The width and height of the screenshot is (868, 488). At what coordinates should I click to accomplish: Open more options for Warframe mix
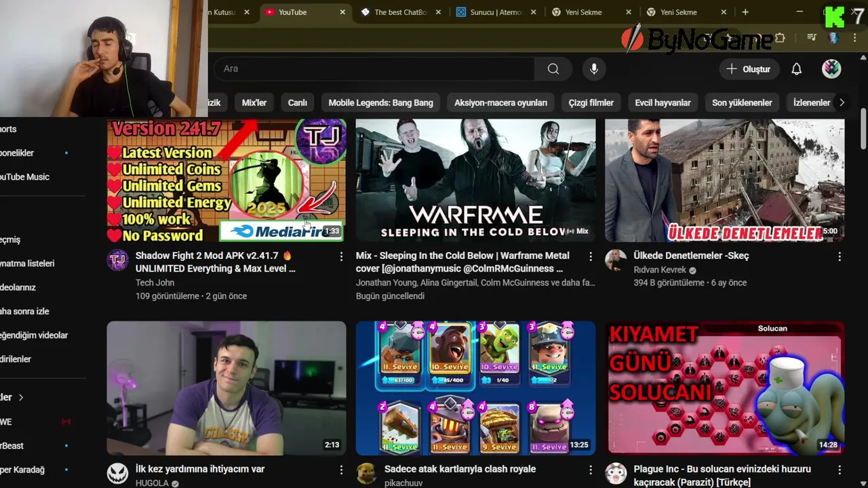click(x=591, y=256)
